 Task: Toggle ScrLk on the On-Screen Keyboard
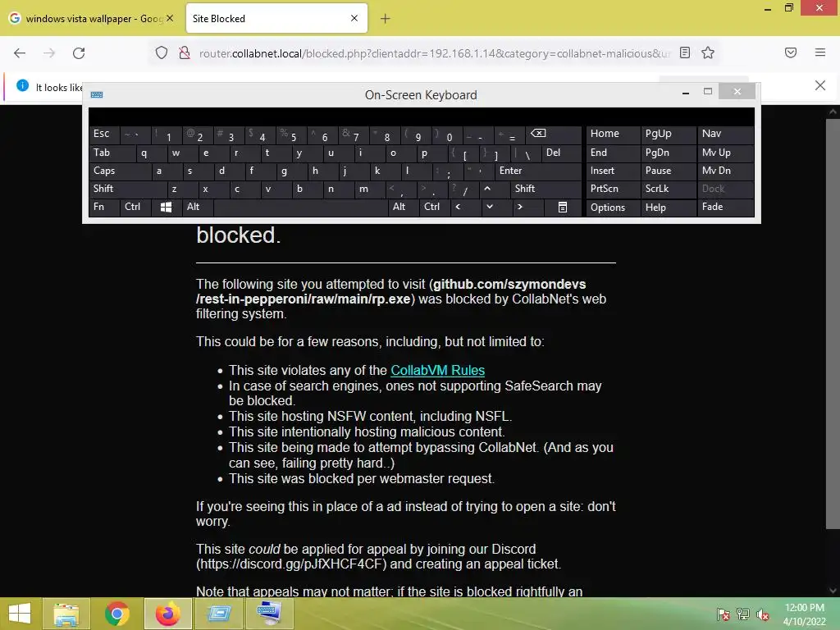pos(668,189)
